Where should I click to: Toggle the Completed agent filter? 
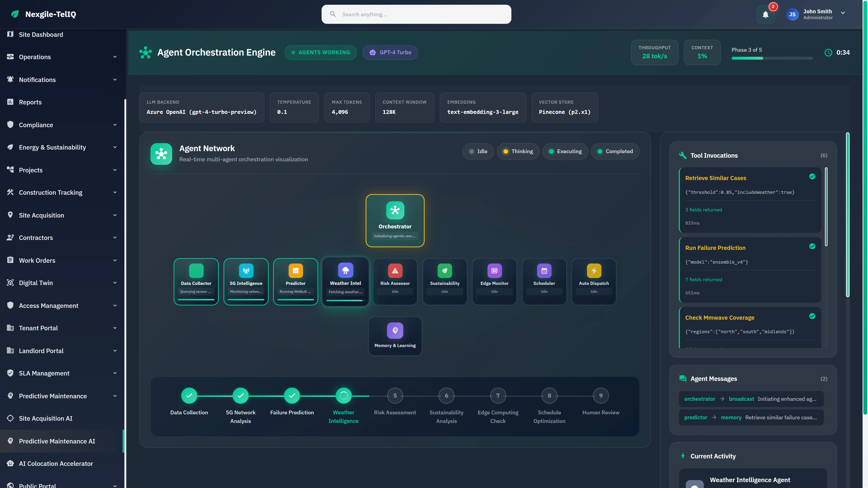pyautogui.click(x=615, y=151)
